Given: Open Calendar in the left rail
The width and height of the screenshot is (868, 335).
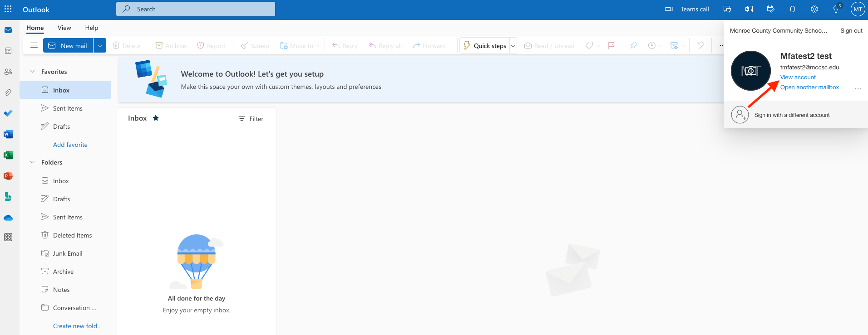Looking at the screenshot, I should 8,51.
